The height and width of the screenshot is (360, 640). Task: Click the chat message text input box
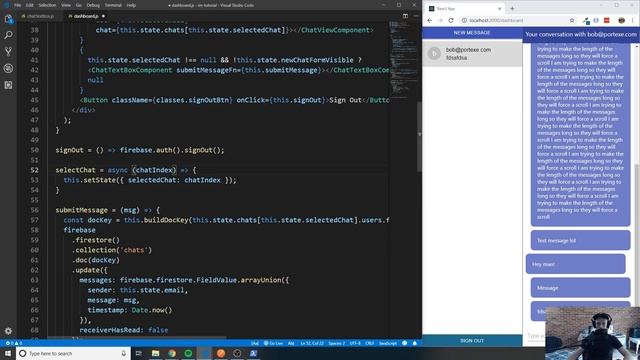(535, 336)
